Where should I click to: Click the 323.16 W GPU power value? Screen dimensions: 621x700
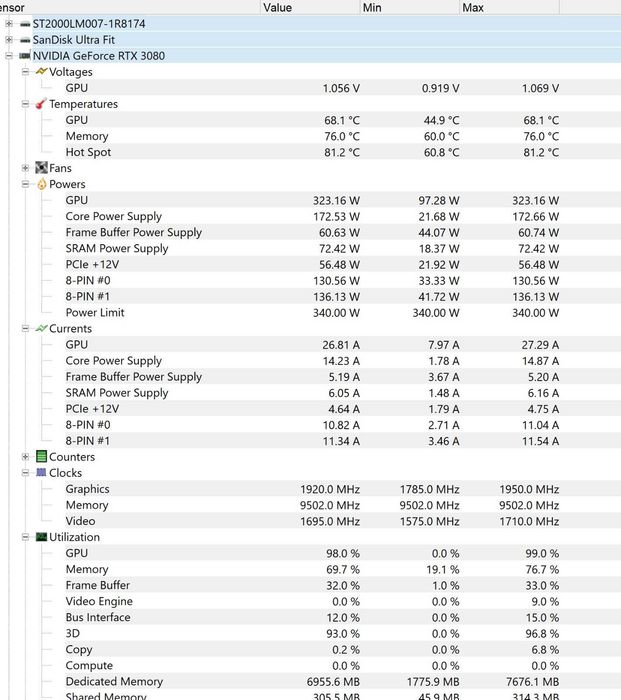[336, 200]
